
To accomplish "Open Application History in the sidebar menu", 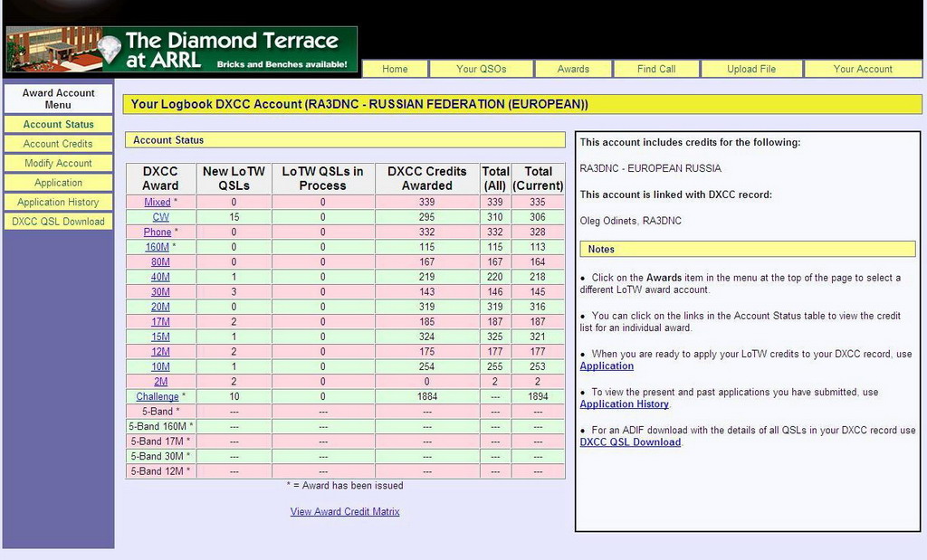I will tap(58, 202).
